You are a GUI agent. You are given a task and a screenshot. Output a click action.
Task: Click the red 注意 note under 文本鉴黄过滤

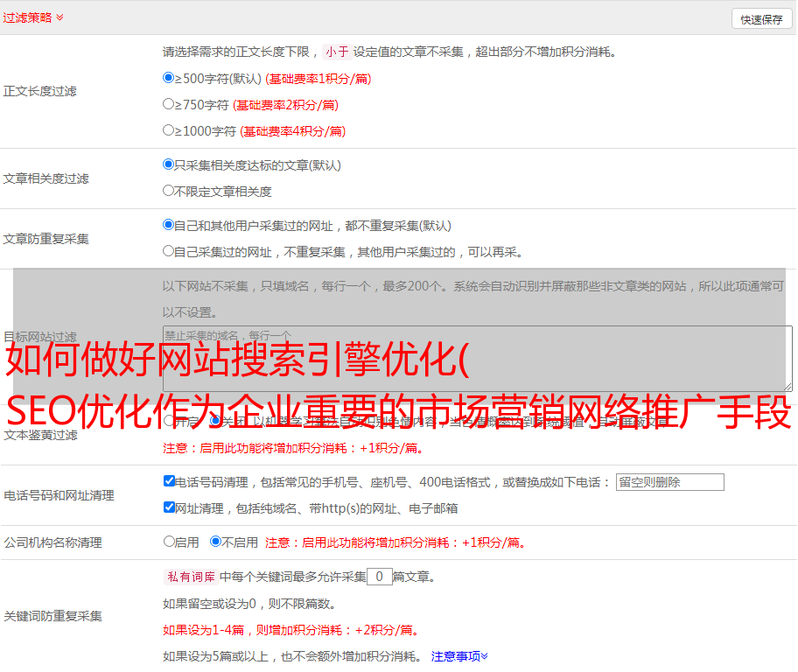293,448
